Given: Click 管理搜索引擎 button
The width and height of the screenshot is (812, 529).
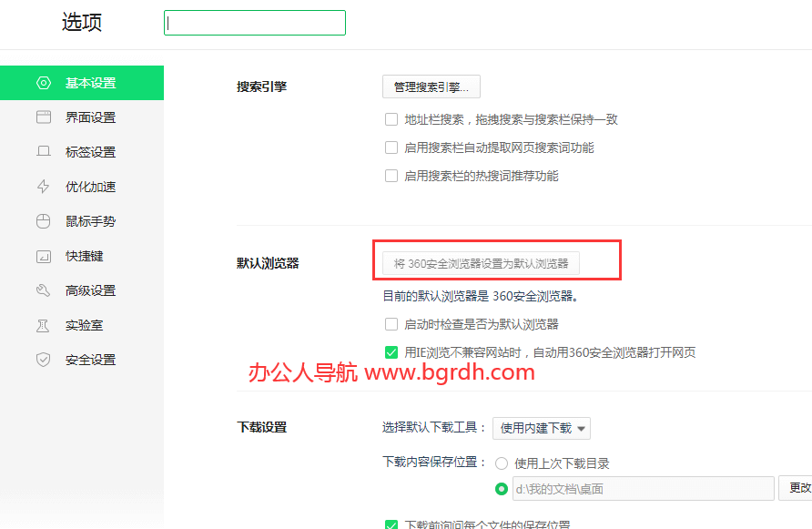Looking at the screenshot, I should pos(431,86).
